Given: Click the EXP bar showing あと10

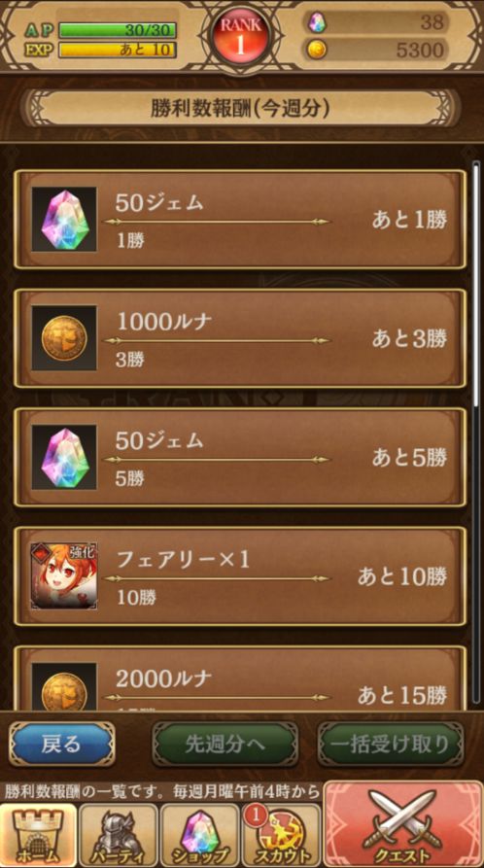Looking at the screenshot, I should pyautogui.click(x=118, y=50).
